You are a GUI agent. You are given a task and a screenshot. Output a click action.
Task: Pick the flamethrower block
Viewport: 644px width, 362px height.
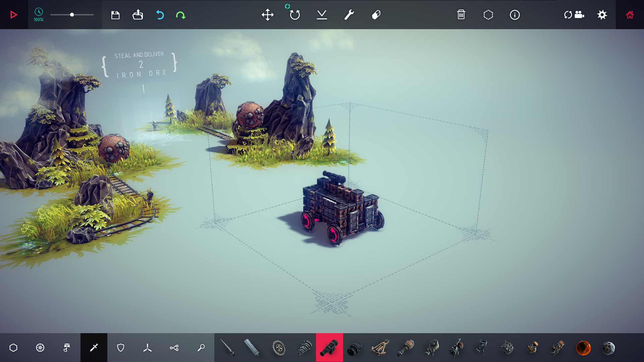pyautogui.click(x=406, y=348)
